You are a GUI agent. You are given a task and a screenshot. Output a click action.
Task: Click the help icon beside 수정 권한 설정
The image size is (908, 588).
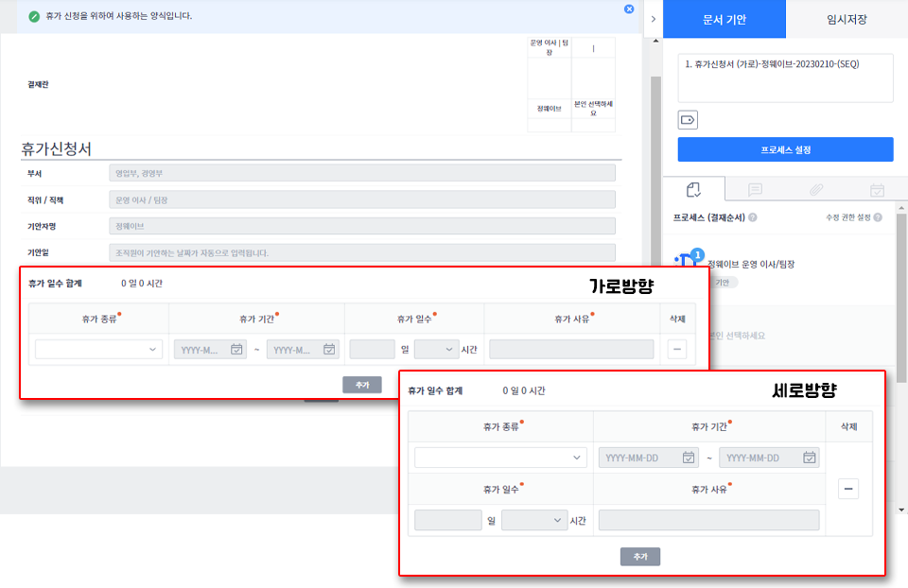[x=878, y=217]
